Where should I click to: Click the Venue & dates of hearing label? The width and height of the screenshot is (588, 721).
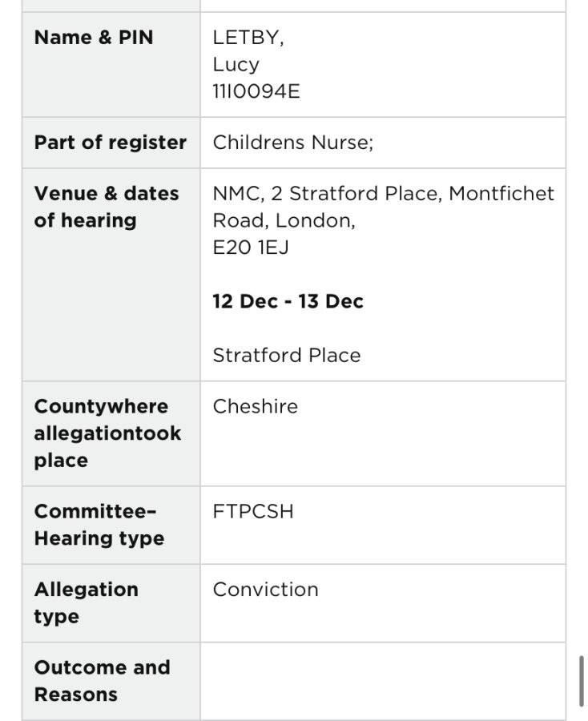click(107, 207)
